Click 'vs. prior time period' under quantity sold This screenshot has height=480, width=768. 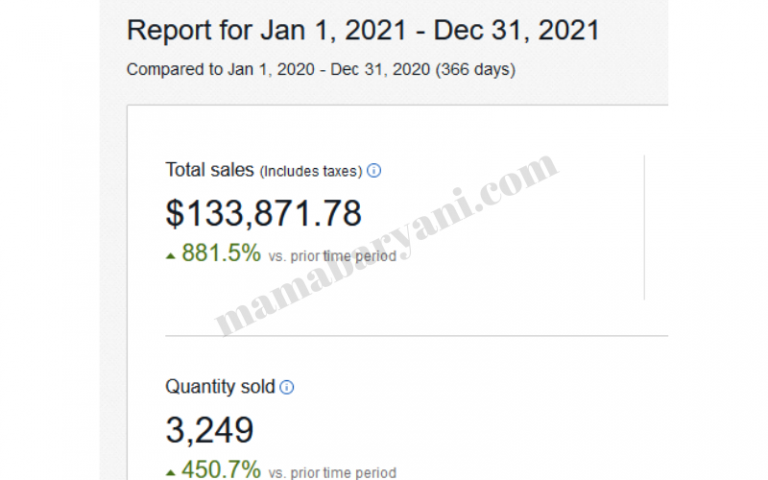333,472
